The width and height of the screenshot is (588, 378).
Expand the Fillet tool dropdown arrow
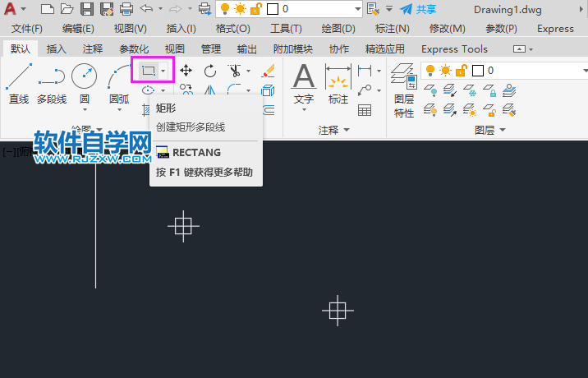[248, 90]
